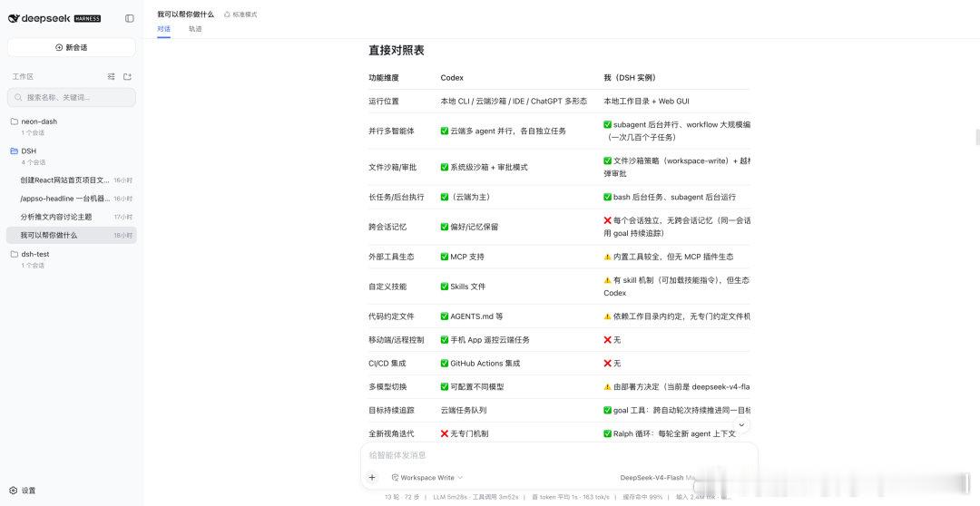Click the shield icon before Workspace Write
Screen dimensions: 980x506
click(395, 478)
